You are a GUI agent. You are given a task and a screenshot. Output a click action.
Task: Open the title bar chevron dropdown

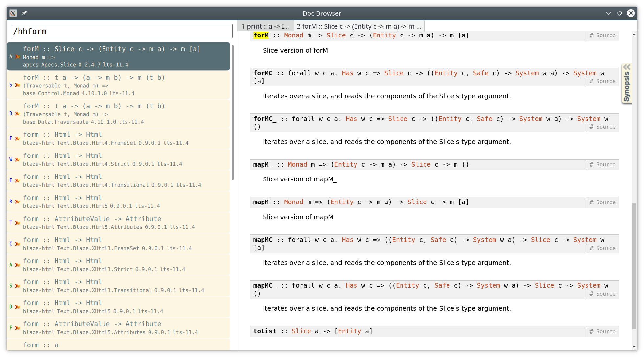[609, 13]
